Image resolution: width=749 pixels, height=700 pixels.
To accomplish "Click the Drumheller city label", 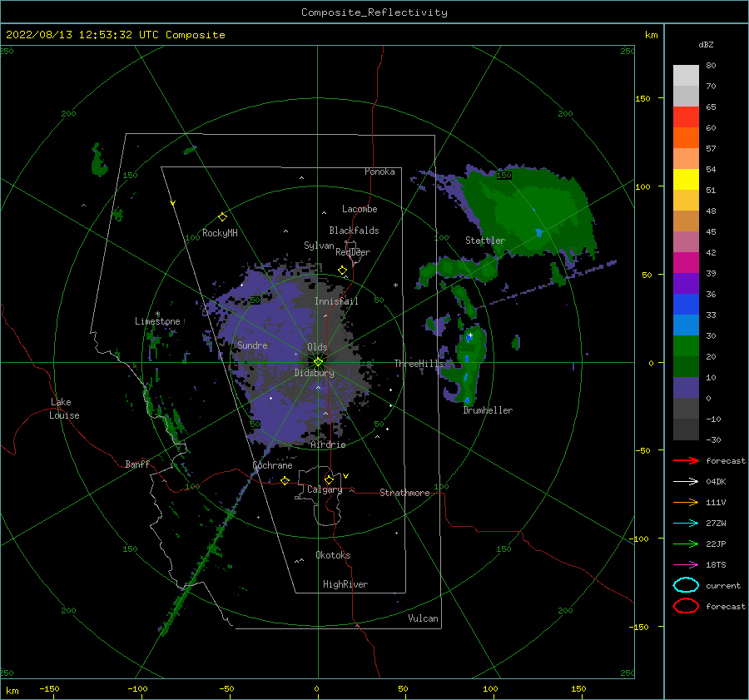I will [488, 410].
